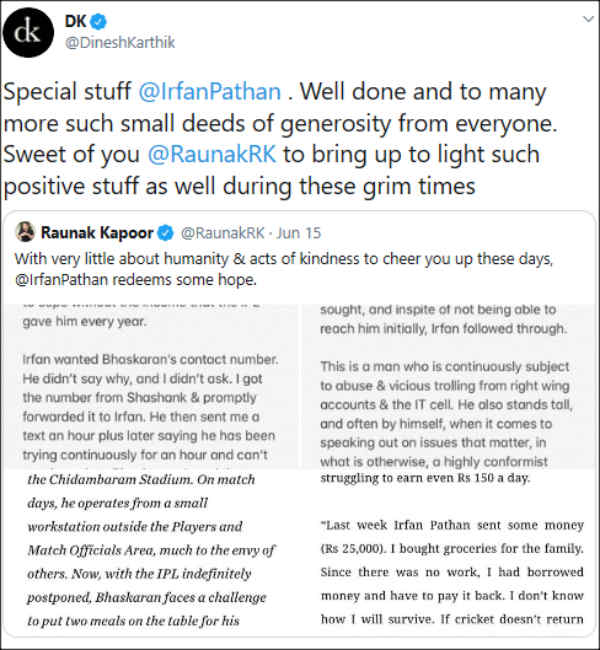Click the words 'Special stuff' in tweet
This screenshot has width=600, height=650.
[67, 93]
